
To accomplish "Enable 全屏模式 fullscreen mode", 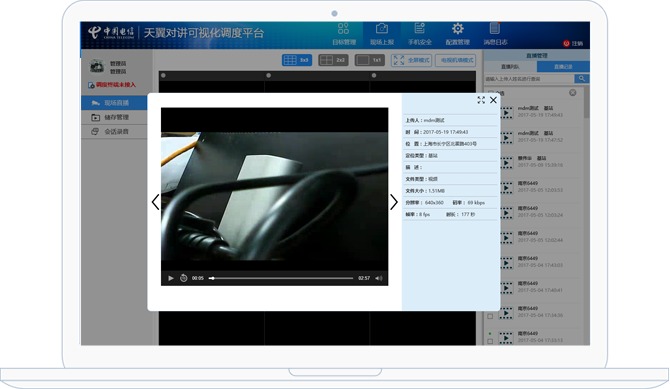I will point(411,60).
